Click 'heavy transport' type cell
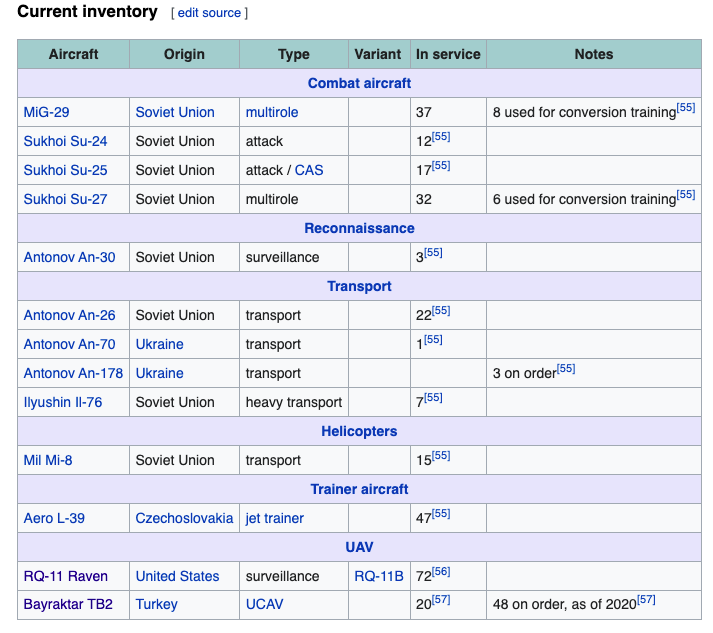The height and width of the screenshot is (633, 713). [x=294, y=402]
